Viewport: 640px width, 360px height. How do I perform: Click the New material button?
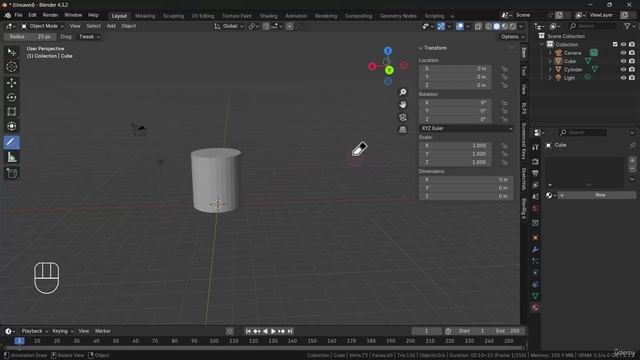click(x=597, y=195)
